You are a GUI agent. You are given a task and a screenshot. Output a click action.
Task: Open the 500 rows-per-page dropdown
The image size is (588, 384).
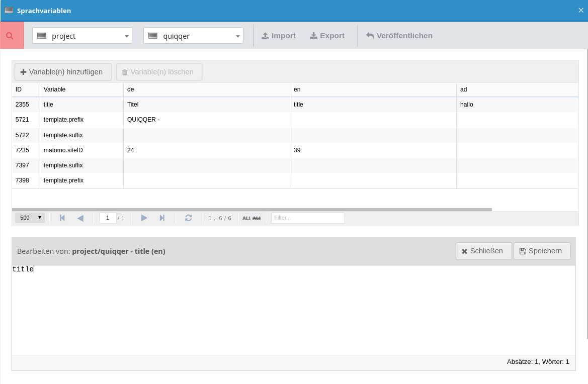(30, 218)
